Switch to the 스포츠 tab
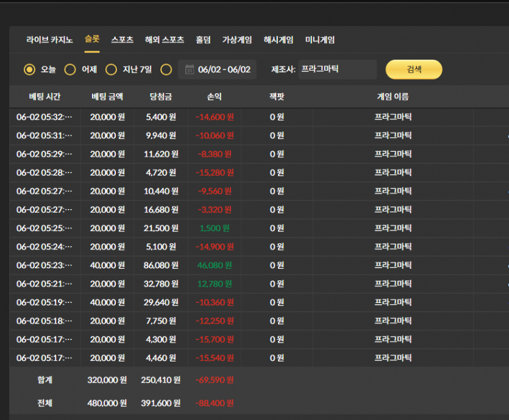The height and width of the screenshot is (420, 509). click(x=123, y=40)
